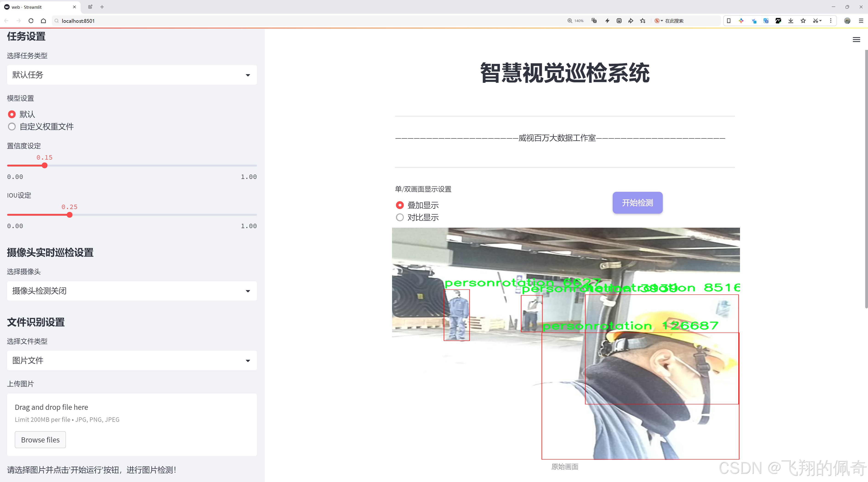Select the 叠加显示 option
Screen dimensions: 868x482
[x=400, y=205]
